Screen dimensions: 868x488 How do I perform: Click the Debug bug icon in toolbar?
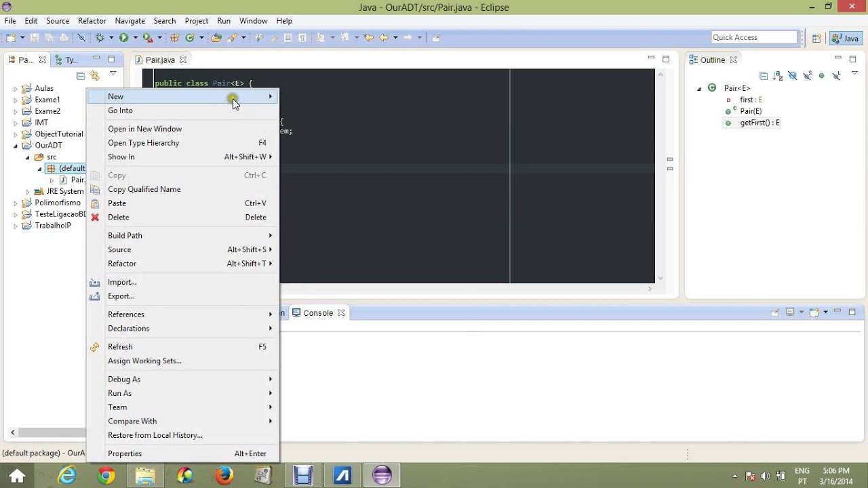[100, 38]
